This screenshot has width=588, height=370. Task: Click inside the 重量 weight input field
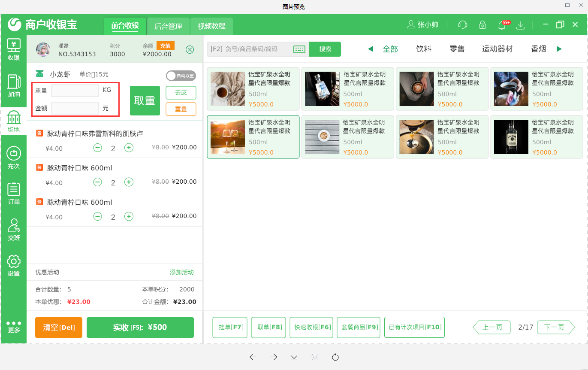pos(74,90)
